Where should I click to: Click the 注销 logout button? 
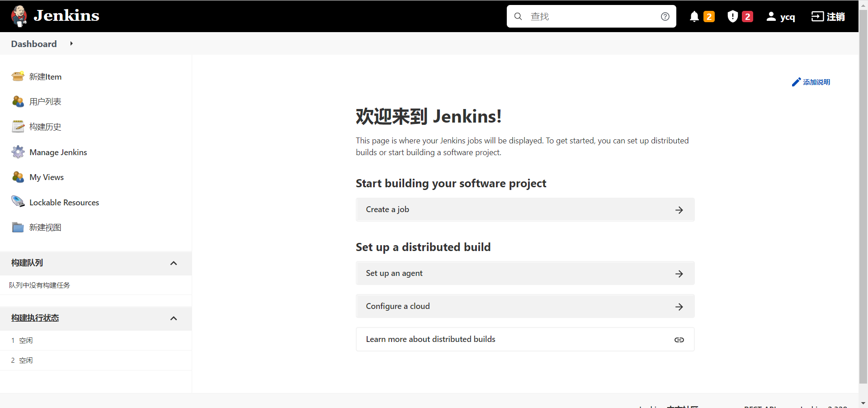tap(828, 17)
